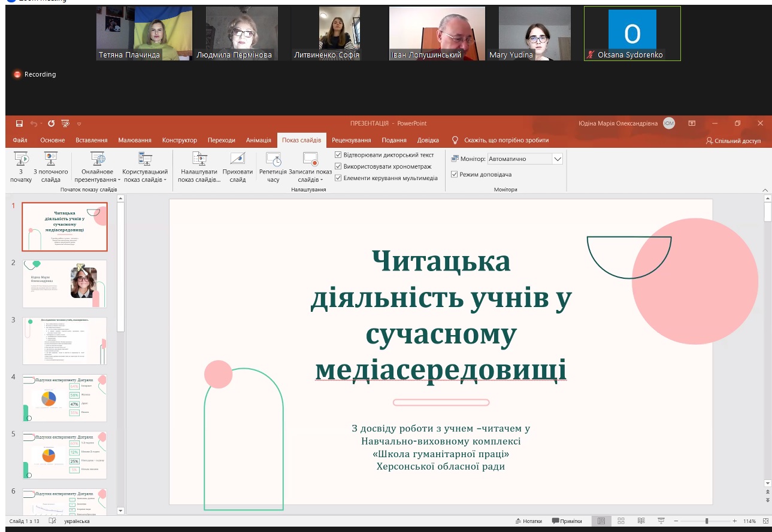Viewport: 772px width, 532px height.
Task: Start Slide Show icon in status bar
Action: pos(661,521)
